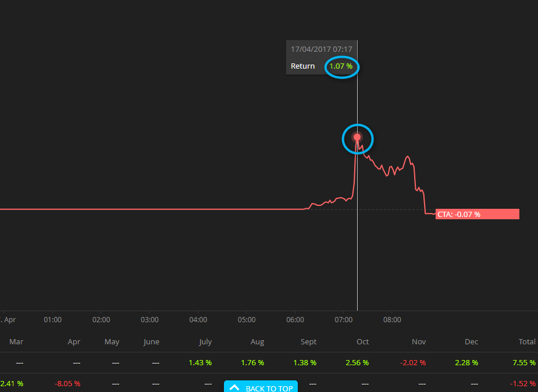The image size is (538, 392).
Task: Click the BACK TO TOP button
Action: (261, 387)
